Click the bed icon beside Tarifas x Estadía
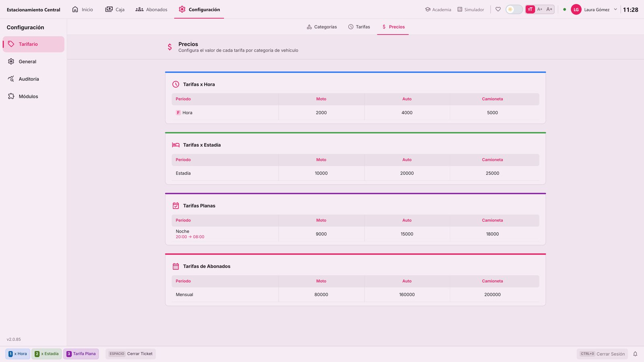This screenshot has height=362, width=644. [x=176, y=145]
